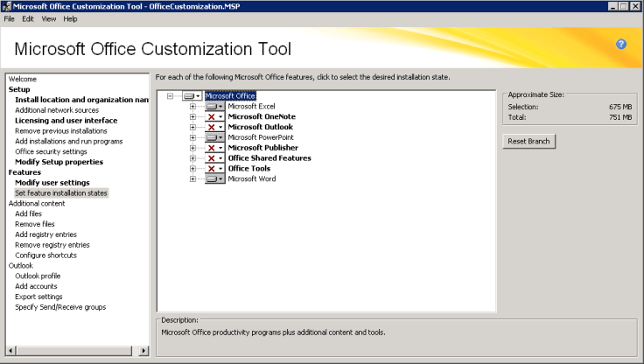Open the View menu

pos(49,18)
